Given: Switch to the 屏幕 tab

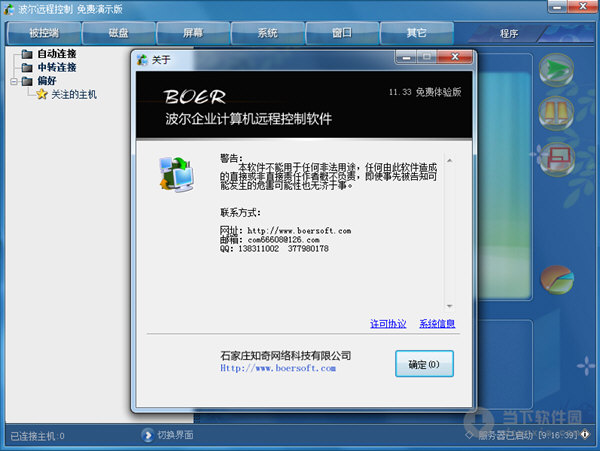Looking at the screenshot, I should click(193, 33).
